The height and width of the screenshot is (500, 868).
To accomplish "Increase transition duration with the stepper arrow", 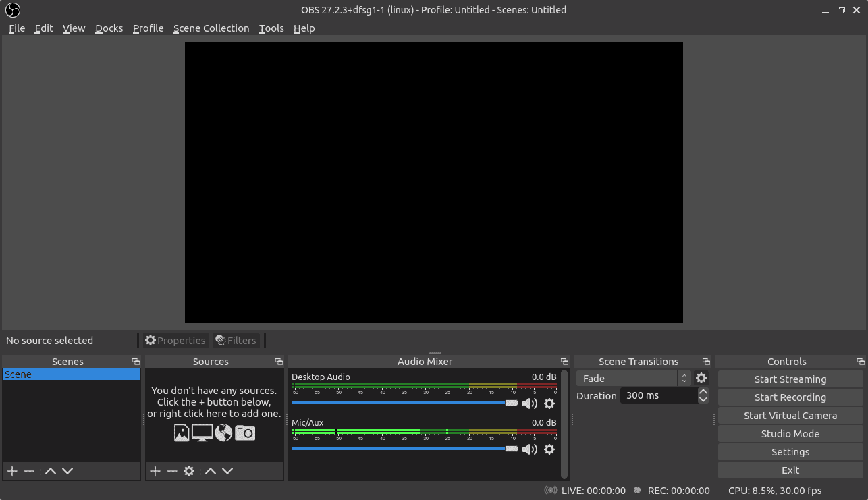I will pyautogui.click(x=703, y=392).
